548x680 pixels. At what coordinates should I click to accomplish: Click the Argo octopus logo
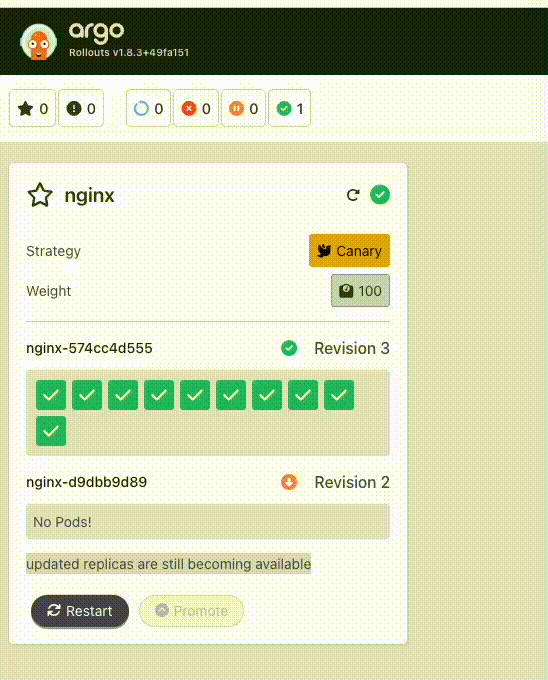38,42
